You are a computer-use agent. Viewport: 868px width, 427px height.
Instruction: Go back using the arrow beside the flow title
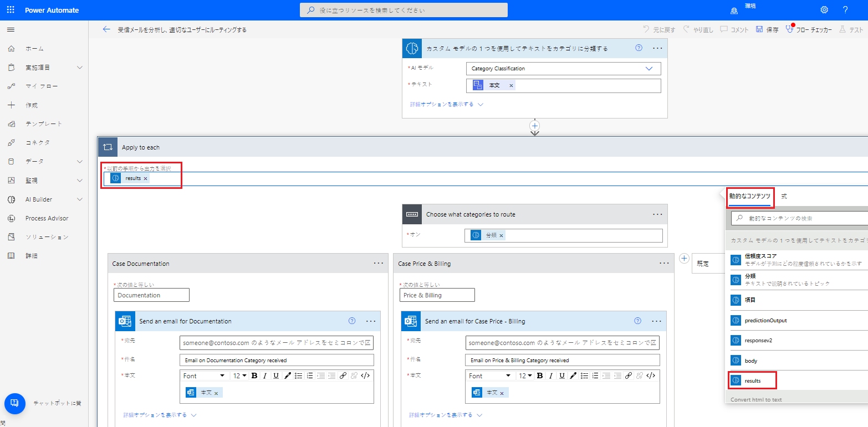pyautogui.click(x=106, y=29)
